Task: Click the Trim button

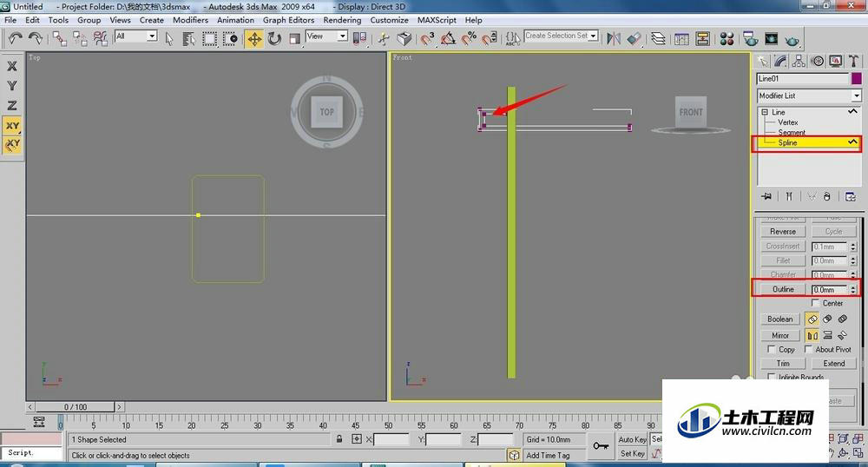Action: pyautogui.click(x=783, y=363)
